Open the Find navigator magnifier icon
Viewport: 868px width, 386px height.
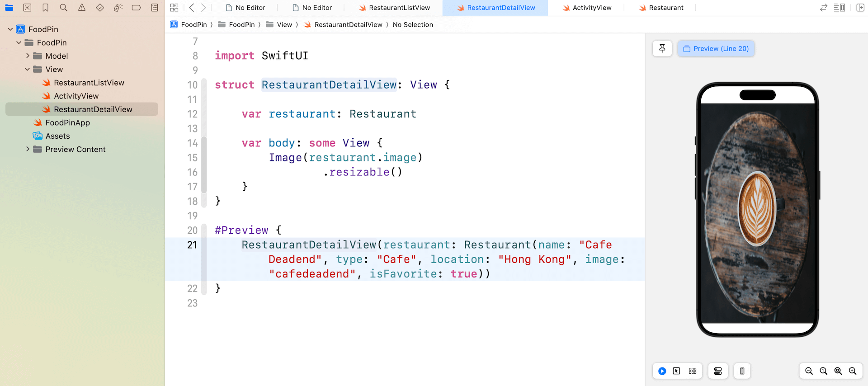[x=64, y=8]
